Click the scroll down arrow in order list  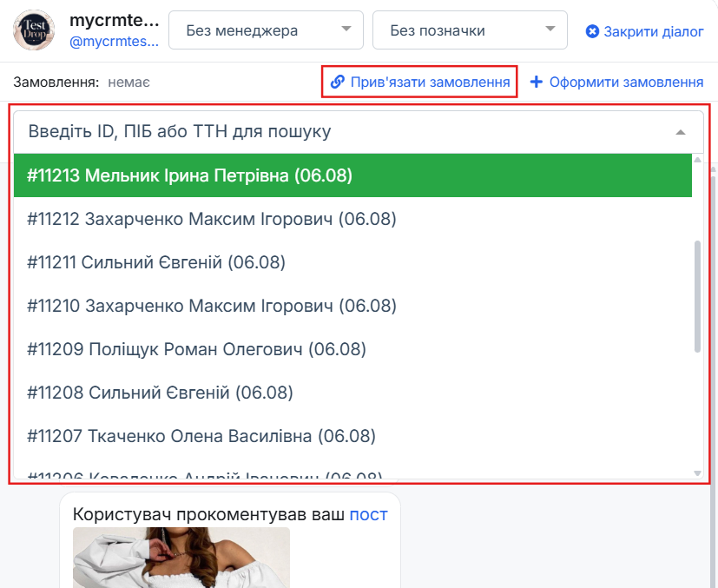click(697, 473)
